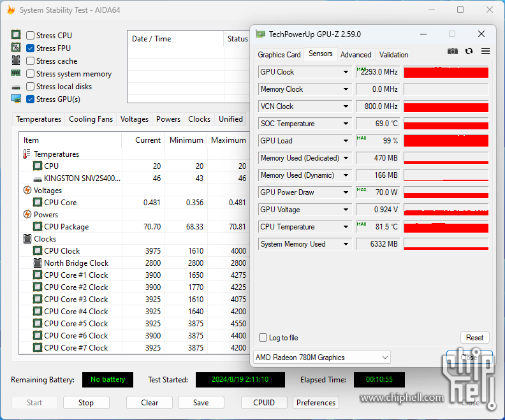Open the GPU Power Draw sensor dropdown
This screenshot has width=505, height=420.
coord(346,192)
